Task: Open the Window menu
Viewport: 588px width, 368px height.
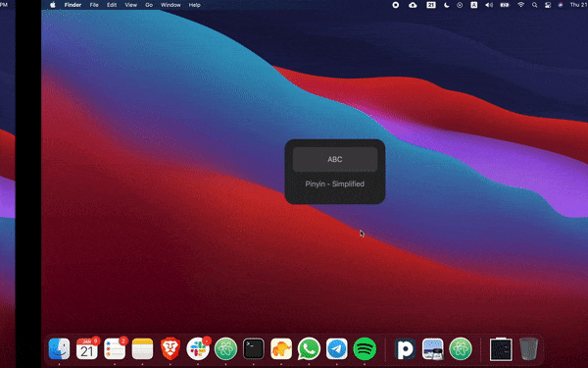Action: coord(171,5)
